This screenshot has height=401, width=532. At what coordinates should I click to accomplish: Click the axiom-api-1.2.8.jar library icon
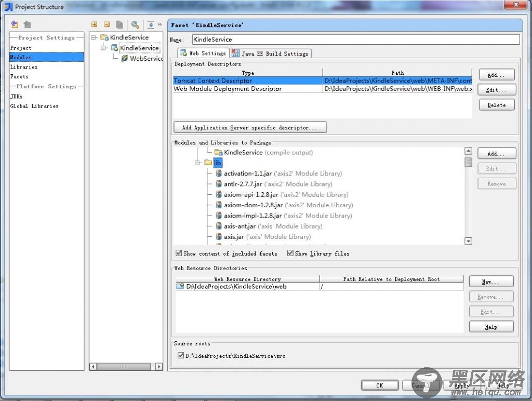(219, 194)
